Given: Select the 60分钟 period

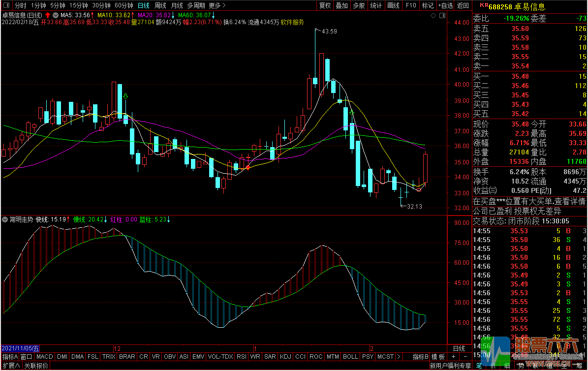Looking at the screenshot, I should coord(124,5).
